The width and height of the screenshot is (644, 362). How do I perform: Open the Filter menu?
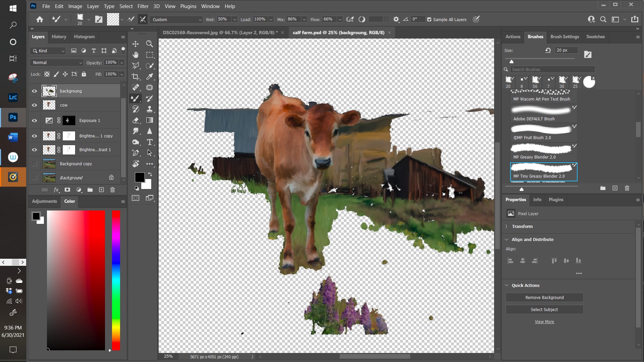[143, 6]
